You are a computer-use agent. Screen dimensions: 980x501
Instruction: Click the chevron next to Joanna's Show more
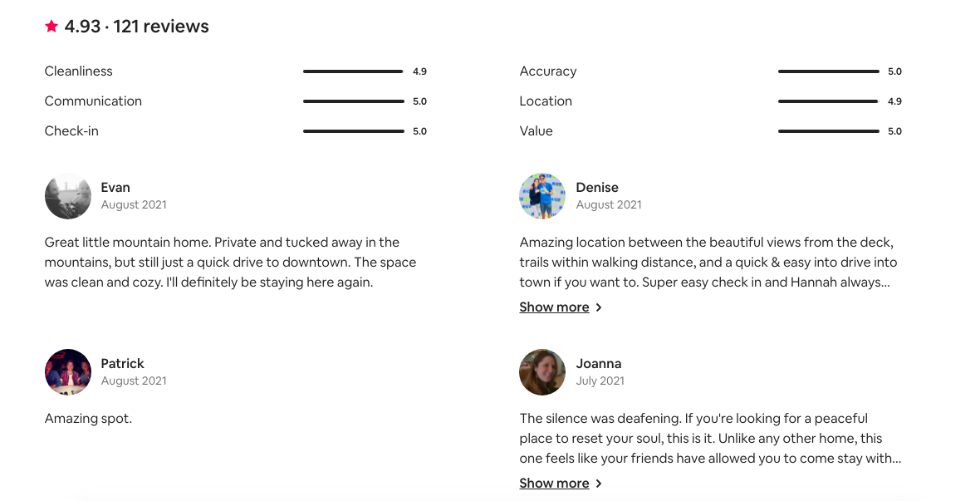click(599, 484)
